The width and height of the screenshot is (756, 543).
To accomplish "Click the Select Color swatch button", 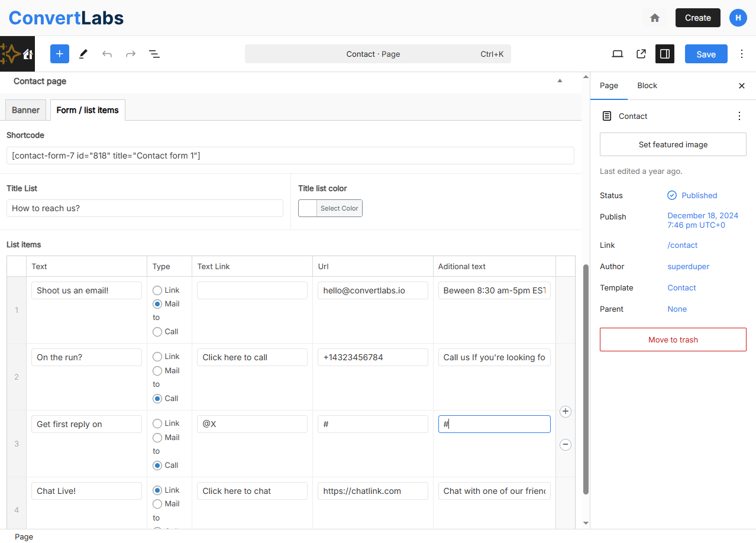I will (x=330, y=208).
